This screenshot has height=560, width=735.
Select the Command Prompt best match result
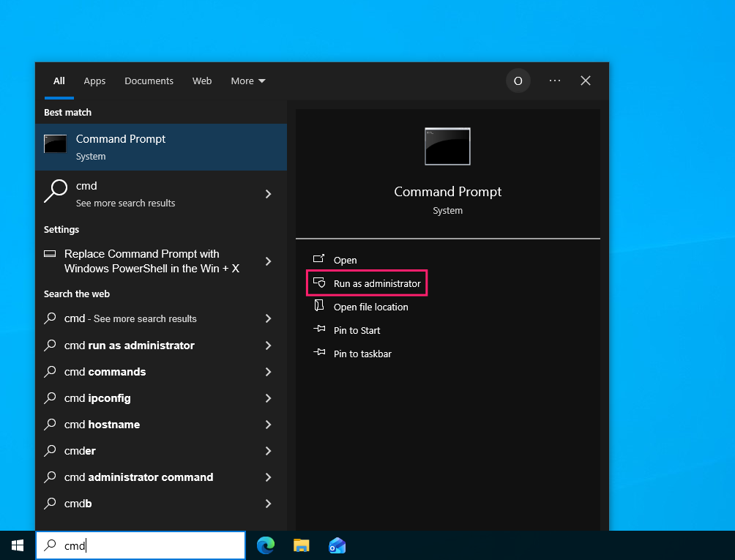pos(161,147)
